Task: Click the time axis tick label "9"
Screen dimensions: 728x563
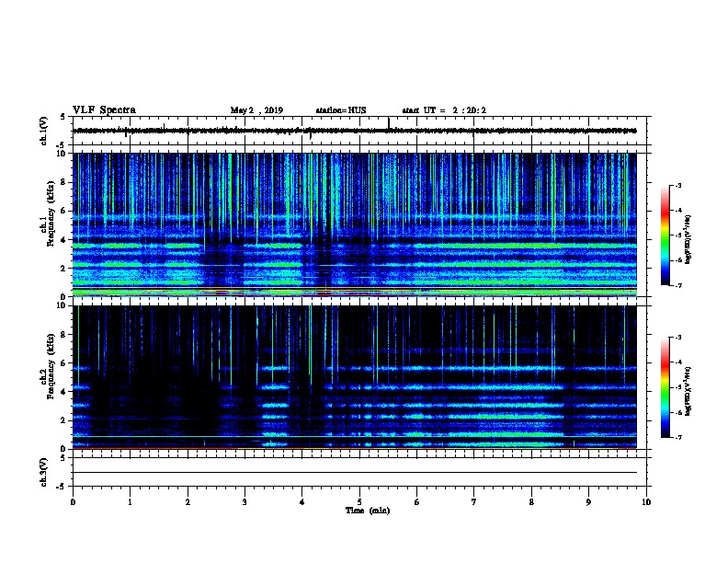Action: (588, 502)
